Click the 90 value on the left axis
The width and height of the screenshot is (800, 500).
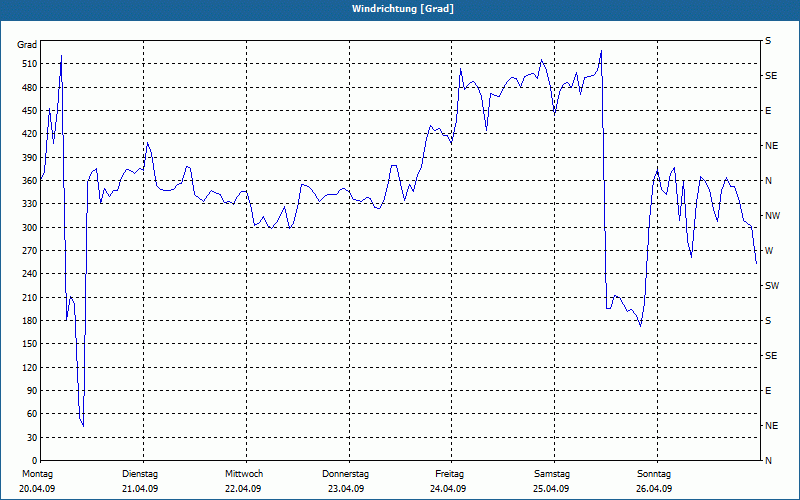(32, 391)
